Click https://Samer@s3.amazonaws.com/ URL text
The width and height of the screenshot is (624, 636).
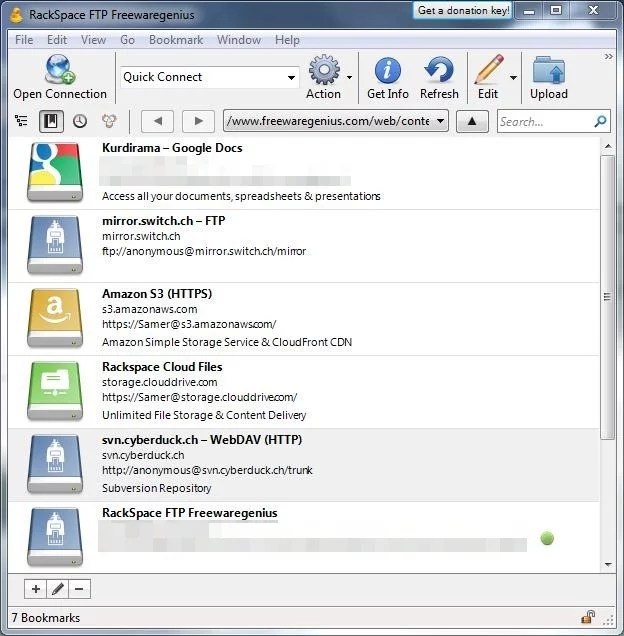pos(189,324)
